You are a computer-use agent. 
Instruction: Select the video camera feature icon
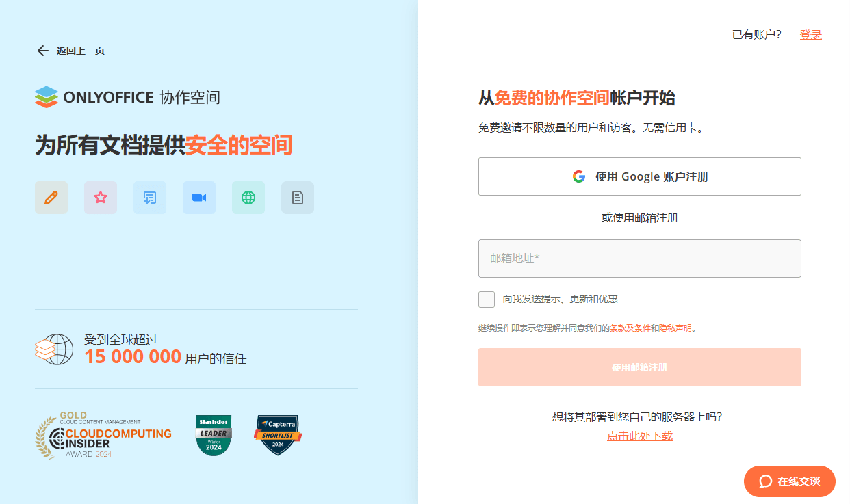[x=199, y=198]
